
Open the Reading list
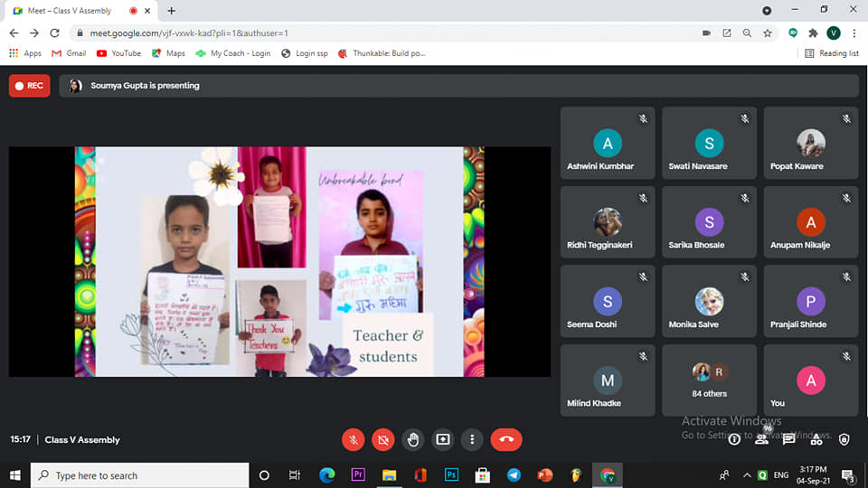tap(832, 53)
